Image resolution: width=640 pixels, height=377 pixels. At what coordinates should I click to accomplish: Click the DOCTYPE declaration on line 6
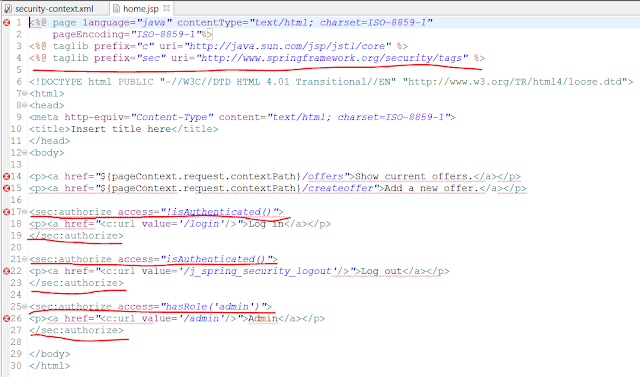331,82
